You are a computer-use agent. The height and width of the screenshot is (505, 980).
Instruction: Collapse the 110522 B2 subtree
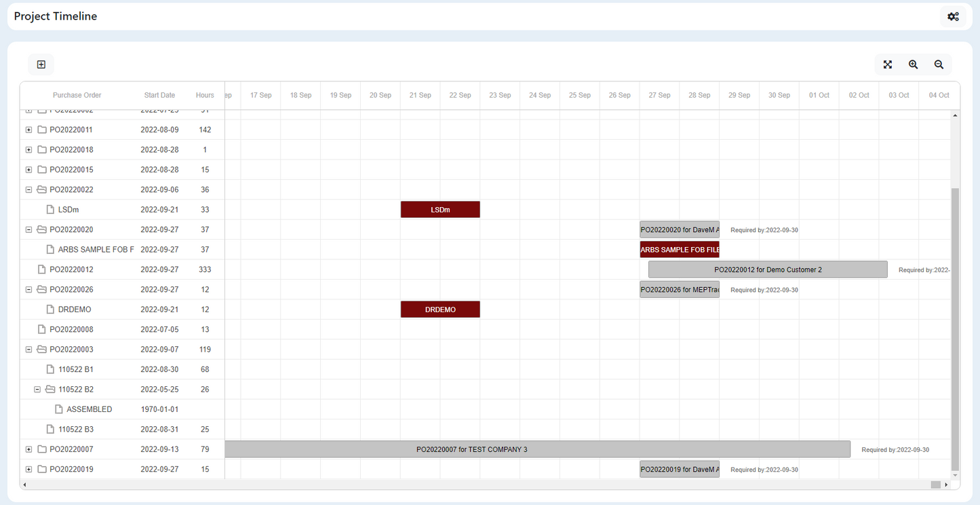37,389
